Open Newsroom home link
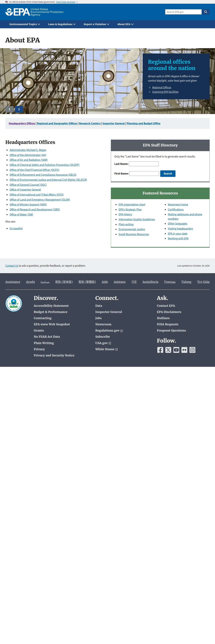215x644 pixels. [178, 204]
